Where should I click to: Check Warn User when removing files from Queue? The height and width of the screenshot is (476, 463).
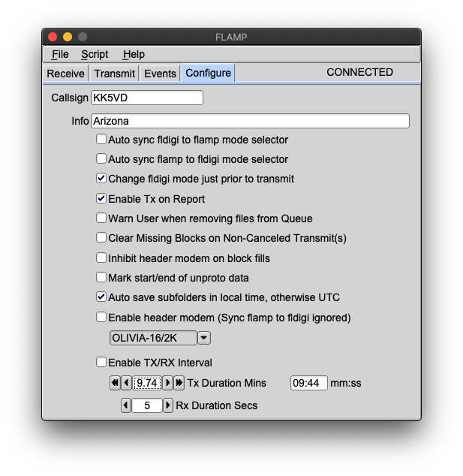[101, 218]
